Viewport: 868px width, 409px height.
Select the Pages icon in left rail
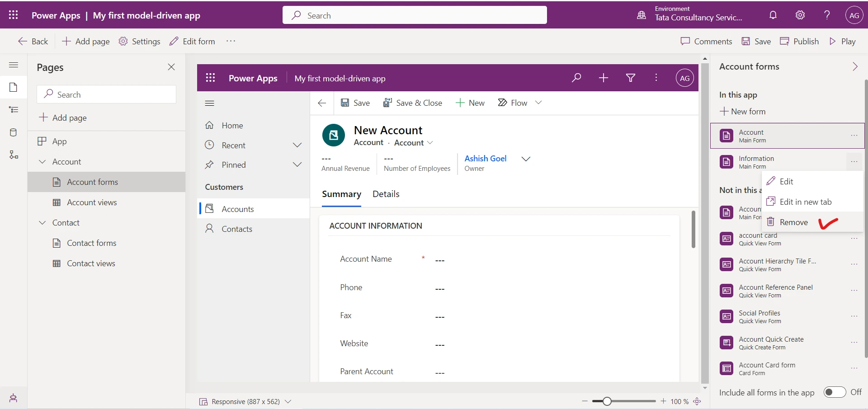point(14,87)
